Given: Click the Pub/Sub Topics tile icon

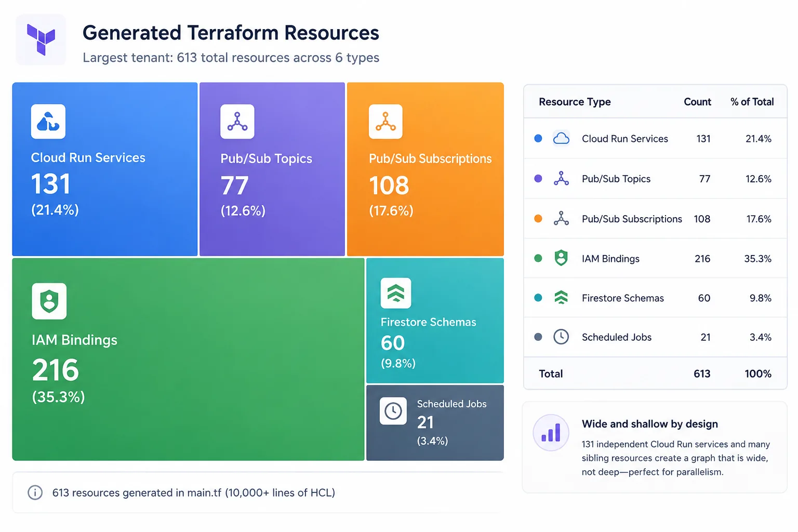Looking at the screenshot, I should (237, 122).
